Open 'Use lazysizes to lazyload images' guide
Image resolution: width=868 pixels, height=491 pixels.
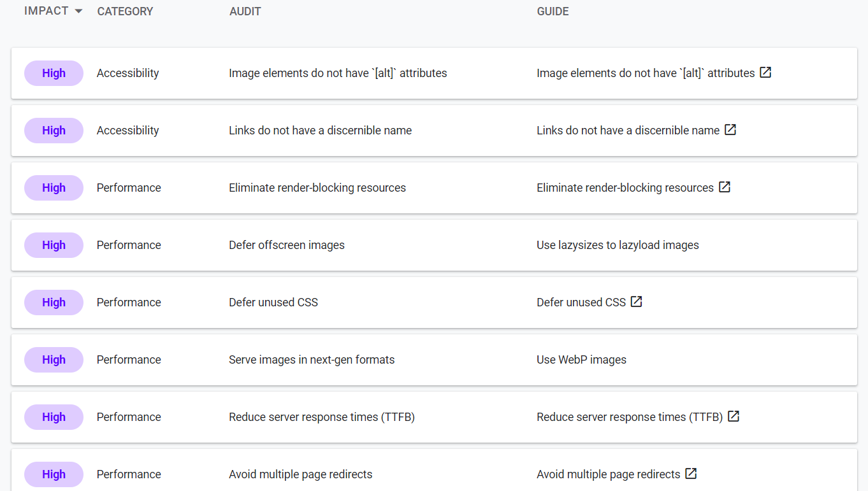pyautogui.click(x=618, y=245)
